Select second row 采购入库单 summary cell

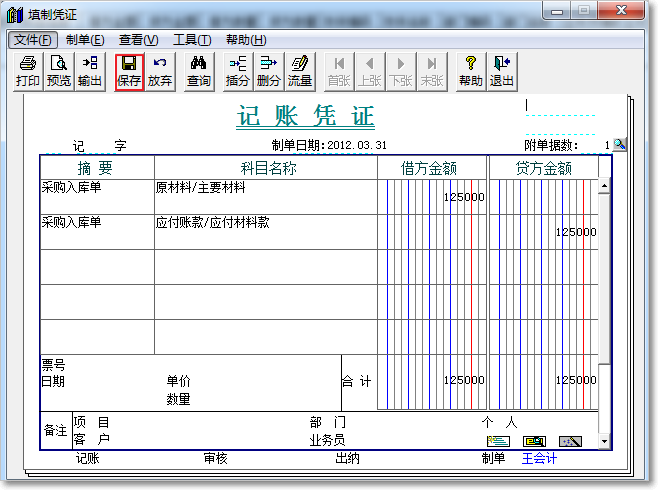97,232
